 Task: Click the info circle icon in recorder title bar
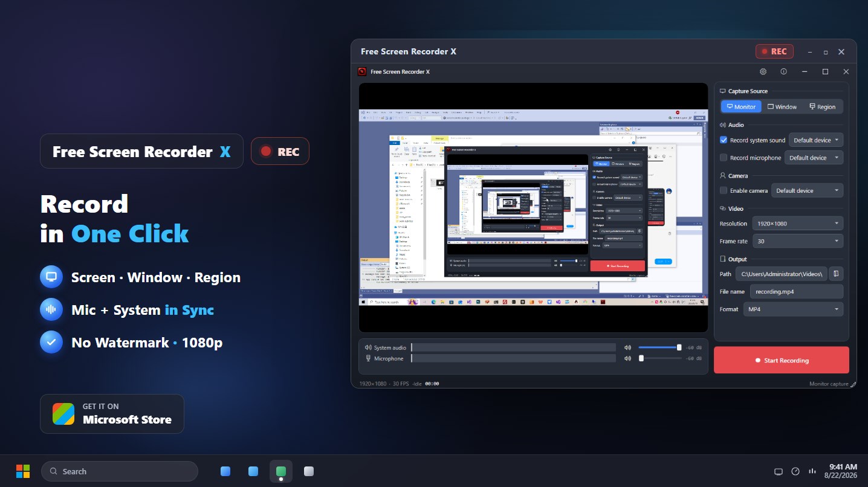point(783,71)
